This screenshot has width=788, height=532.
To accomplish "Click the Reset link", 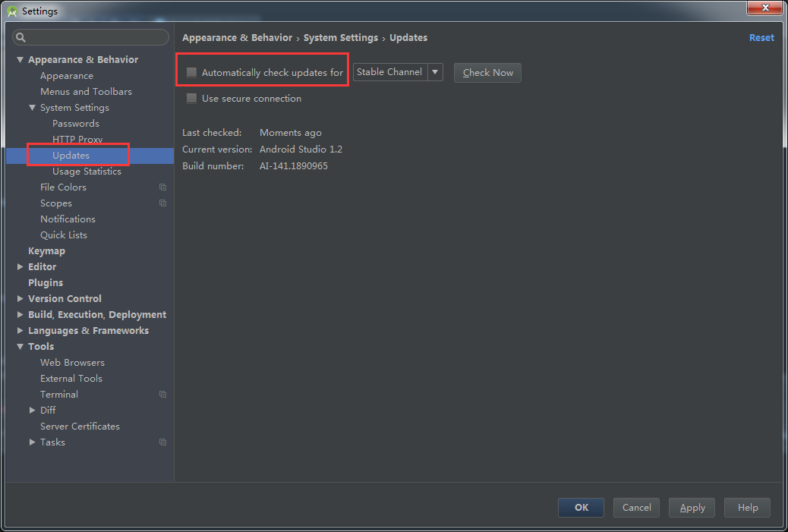I will coord(761,38).
